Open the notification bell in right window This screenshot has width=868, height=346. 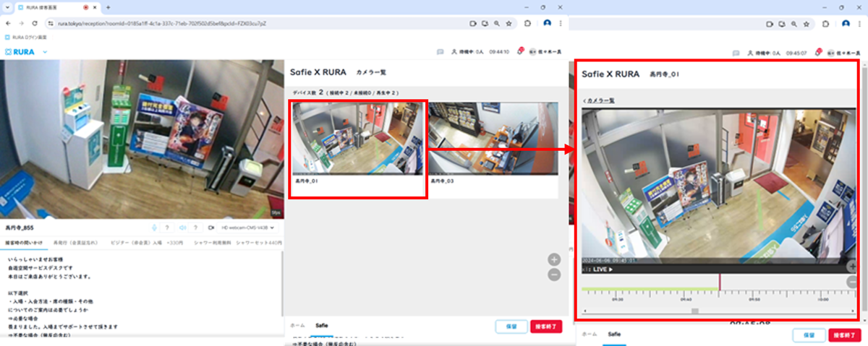817,52
